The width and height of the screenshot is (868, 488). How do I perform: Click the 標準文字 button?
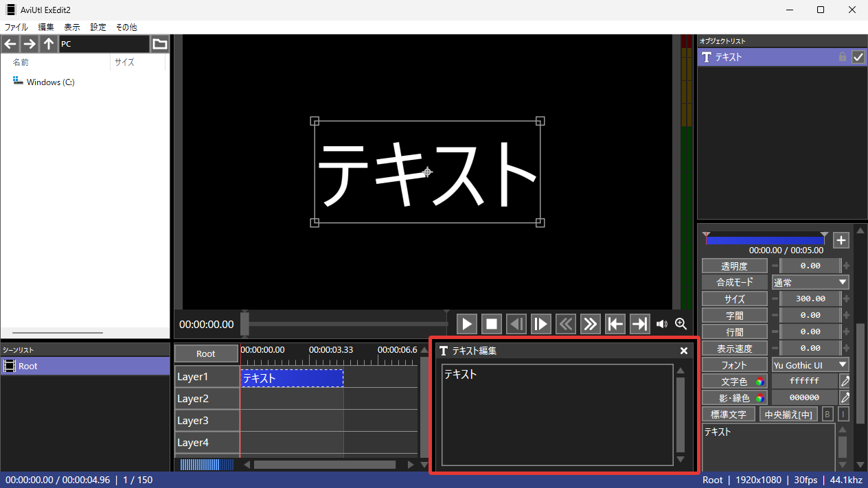(728, 415)
